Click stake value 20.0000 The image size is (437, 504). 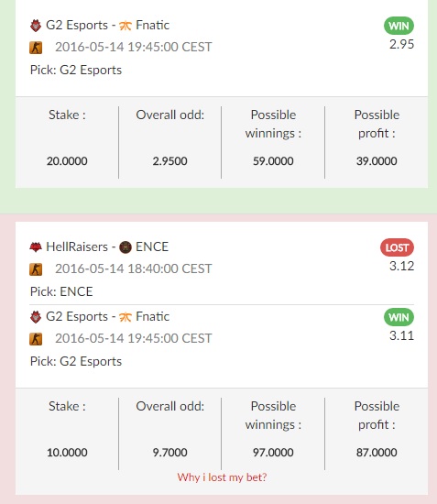pos(67,161)
